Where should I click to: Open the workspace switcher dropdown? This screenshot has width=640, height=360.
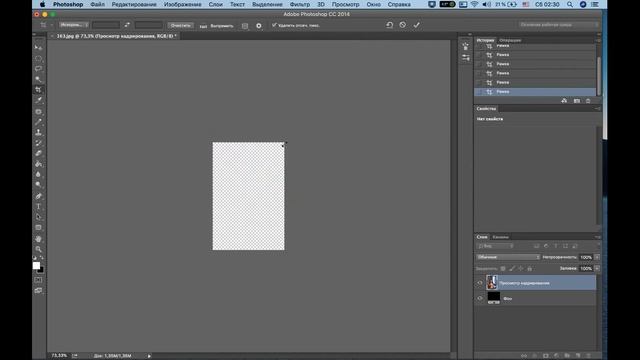(x=558, y=25)
